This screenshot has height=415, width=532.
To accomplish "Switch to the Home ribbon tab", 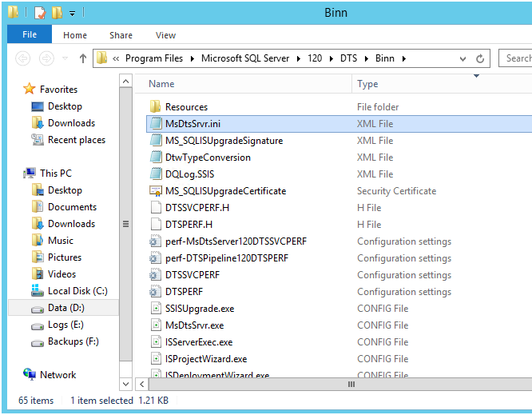I will click(x=75, y=35).
